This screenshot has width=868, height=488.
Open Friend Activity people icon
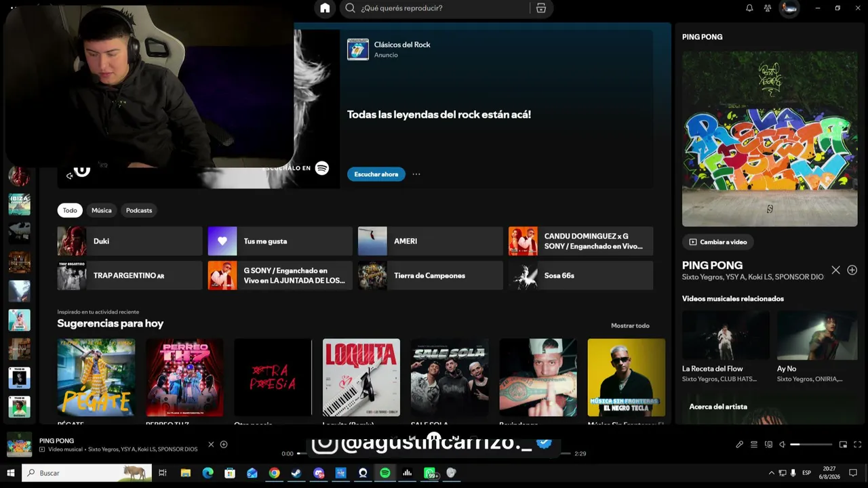768,8
